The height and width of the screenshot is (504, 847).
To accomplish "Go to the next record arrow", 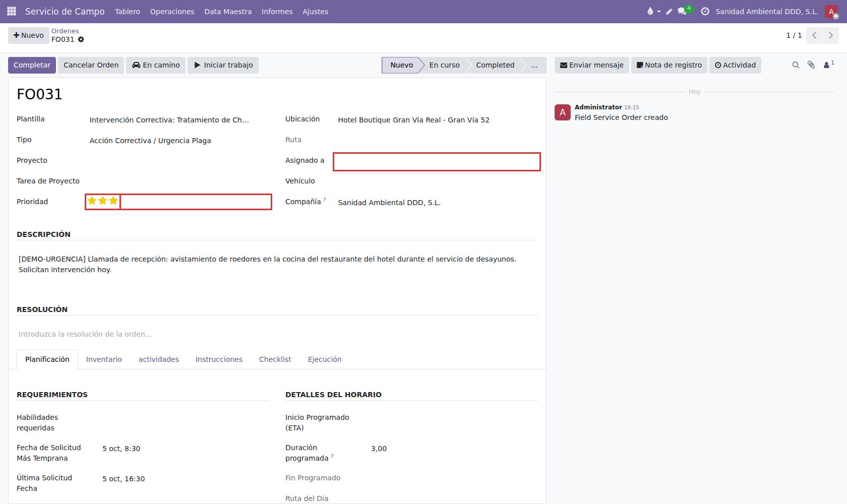I will (831, 35).
